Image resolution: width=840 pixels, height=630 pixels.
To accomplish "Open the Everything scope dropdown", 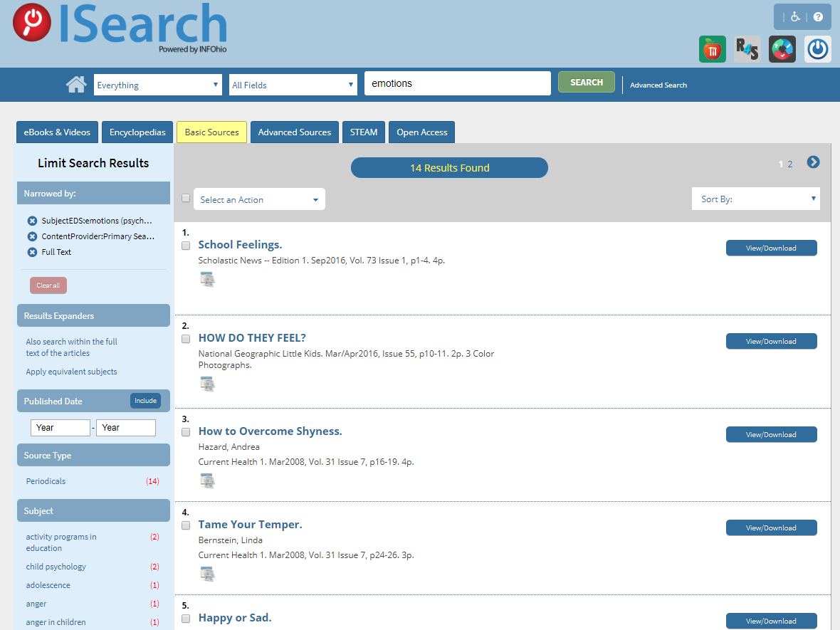I will click(158, 85).
